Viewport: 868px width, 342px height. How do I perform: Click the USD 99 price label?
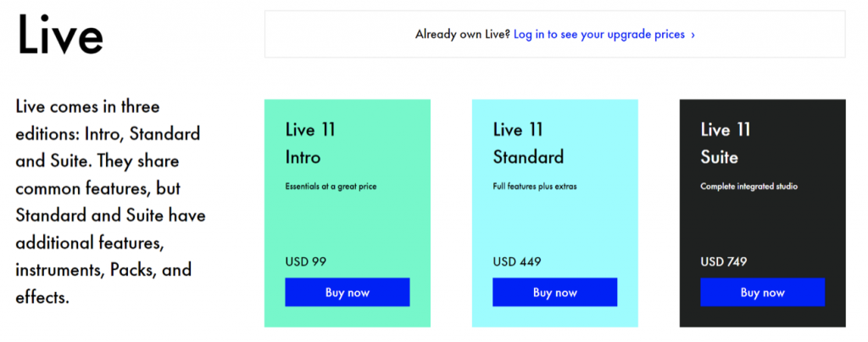coord(306,261)
